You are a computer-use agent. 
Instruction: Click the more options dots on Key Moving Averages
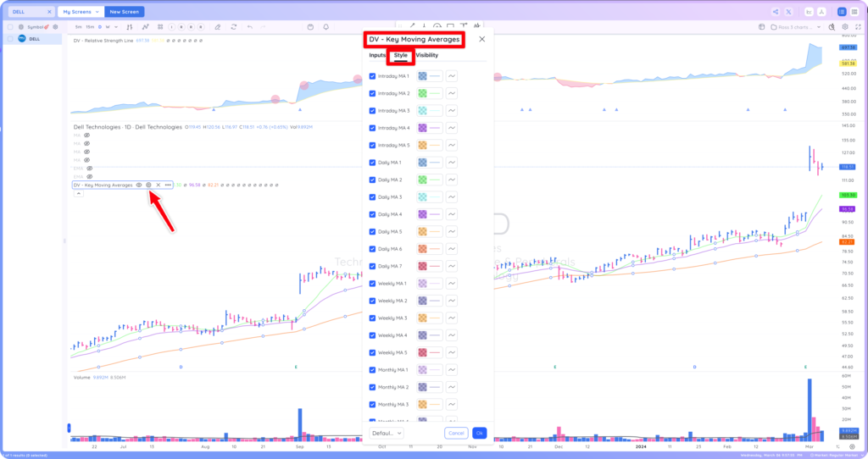click(168, 185)
